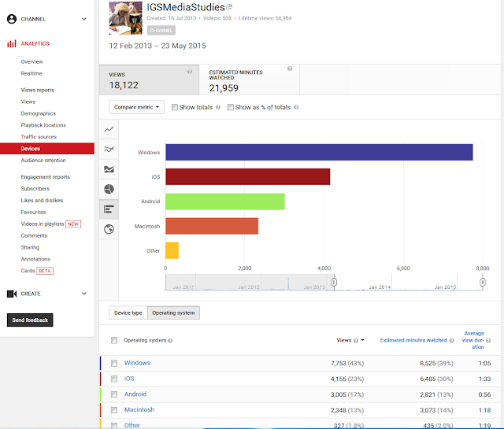Open the Compare metric dropdown
The width and height of the screenshot is (504, 429).
click(x=136, y=107)
